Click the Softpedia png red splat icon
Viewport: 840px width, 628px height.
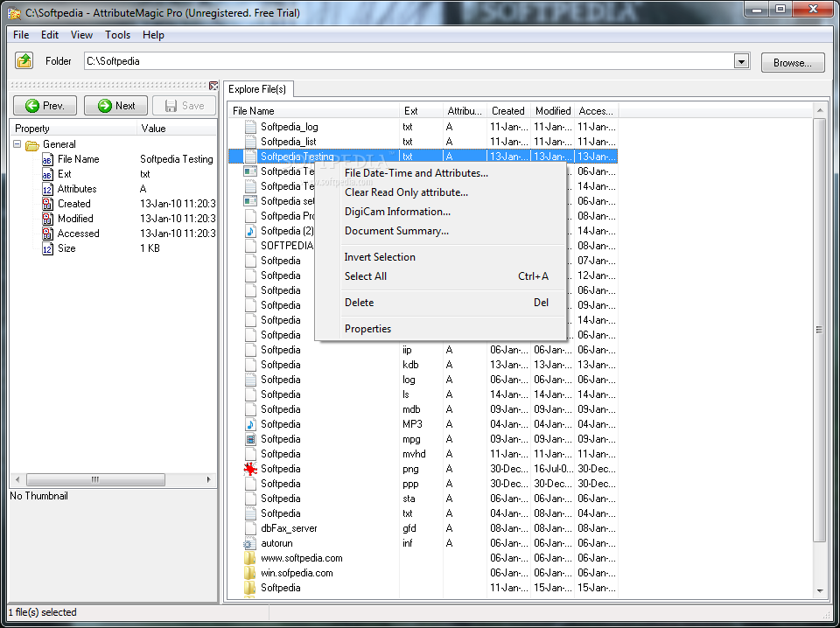coord(250,469)
